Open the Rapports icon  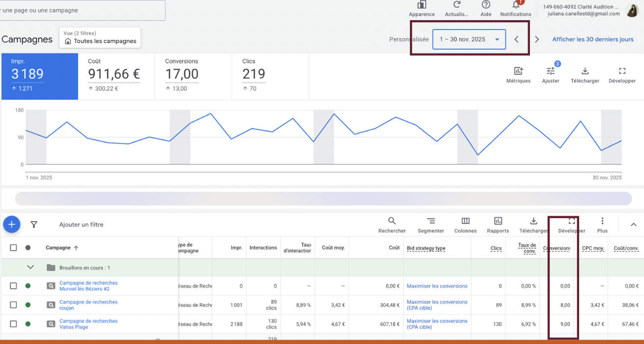coord(498,221)
